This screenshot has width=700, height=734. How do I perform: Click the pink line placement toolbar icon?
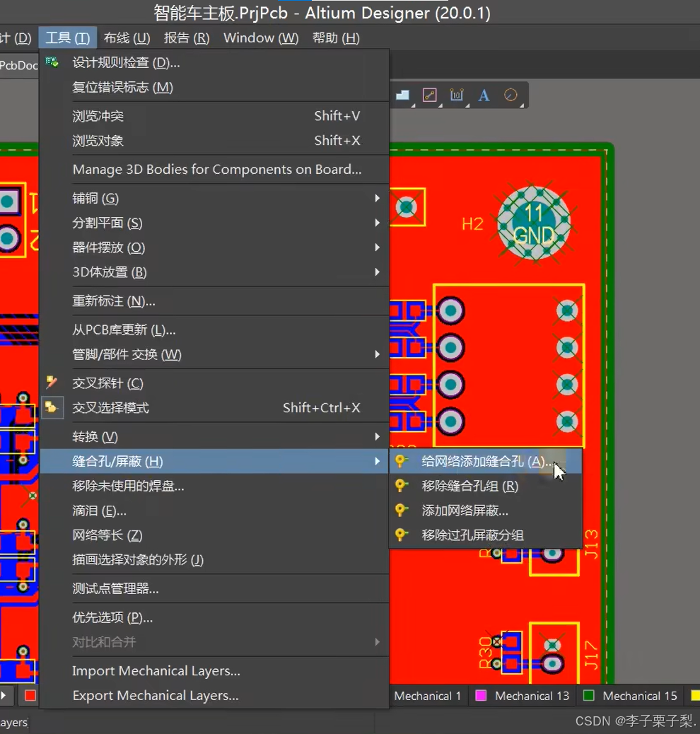pyautogui.click(x=430, y=95)
